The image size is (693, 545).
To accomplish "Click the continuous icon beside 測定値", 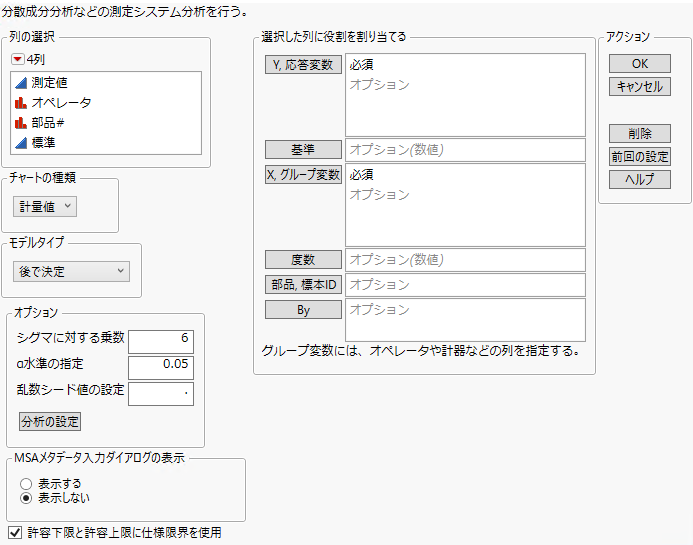I will click(21, 83).
